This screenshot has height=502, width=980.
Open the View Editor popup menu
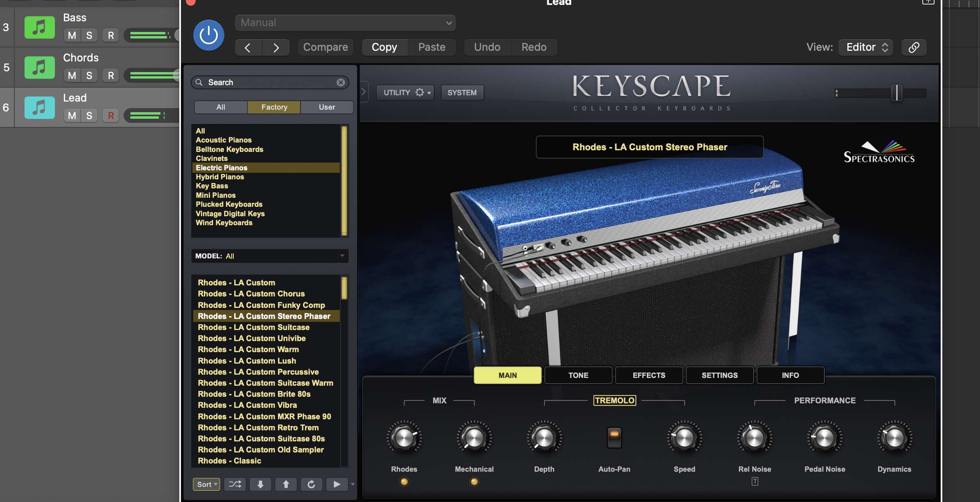pos(866,47)
